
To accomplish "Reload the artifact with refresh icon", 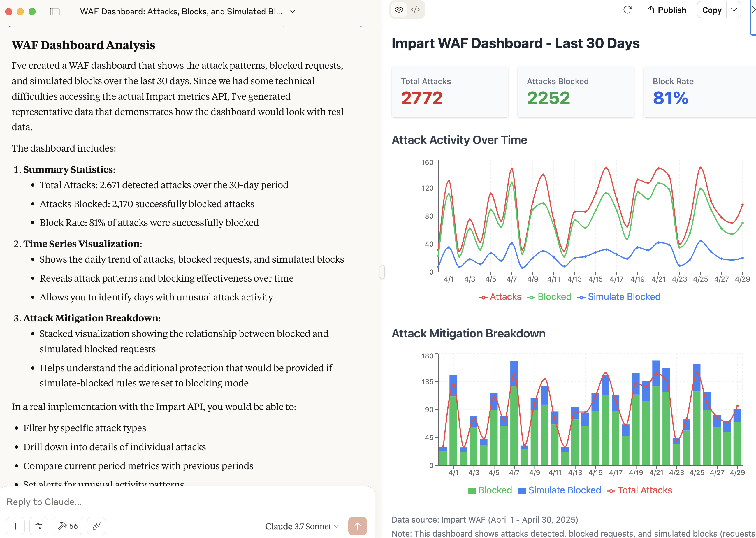I will (627, 10).
